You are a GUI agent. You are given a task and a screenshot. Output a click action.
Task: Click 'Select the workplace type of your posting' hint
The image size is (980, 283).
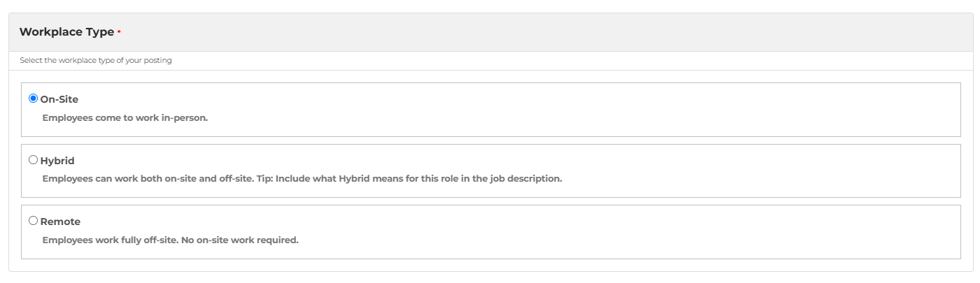[96, 60]
